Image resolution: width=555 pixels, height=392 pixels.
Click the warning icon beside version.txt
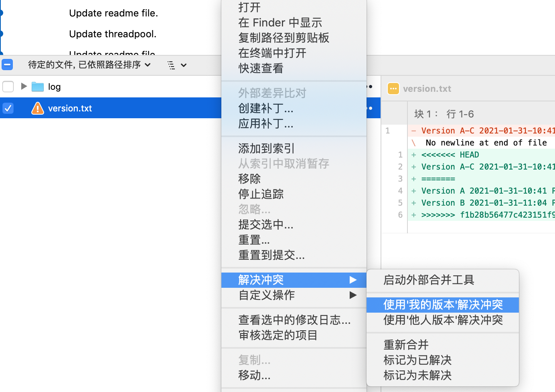(38, 108)
